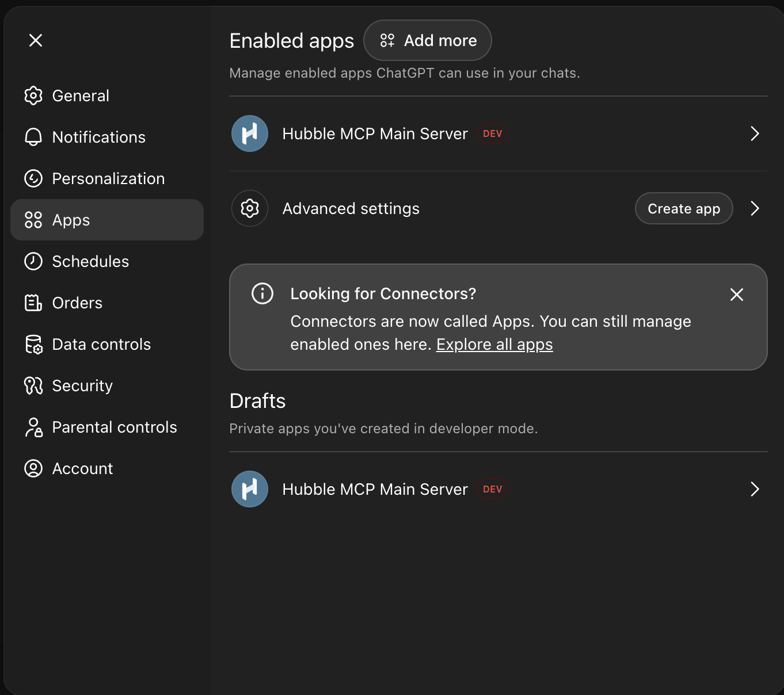Follow the Explore all apps link

(x=494, y=344)
